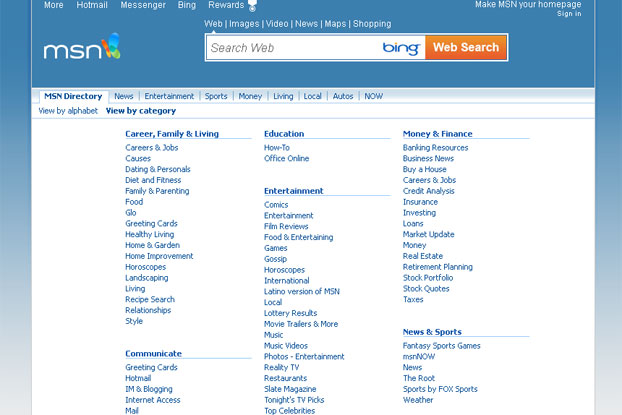Click the Rewards medal icon
622x415 pixels.
pyautogui.click(x=252, y=6)
